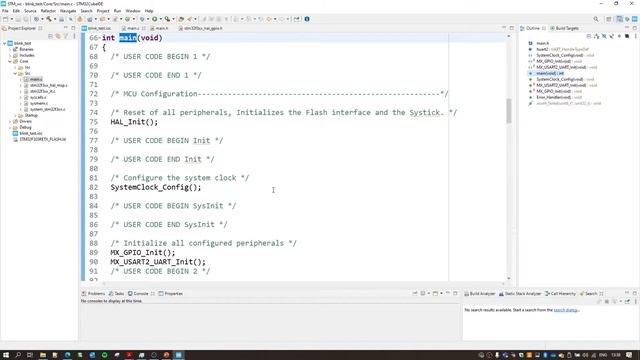
Task: Click the STM32CubeIDE taskbar icon
Action: [178, 355]
